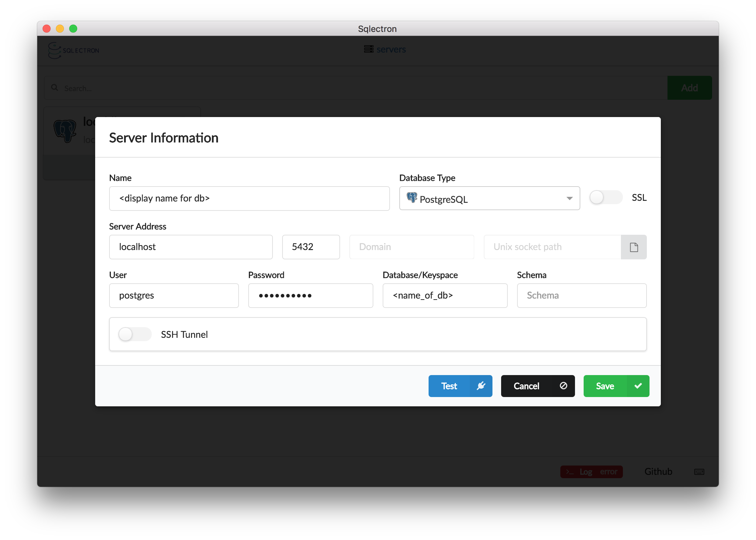Screen dimensions: 756x540
Task: Click the servers list icon in header
Action: [369, 49]
